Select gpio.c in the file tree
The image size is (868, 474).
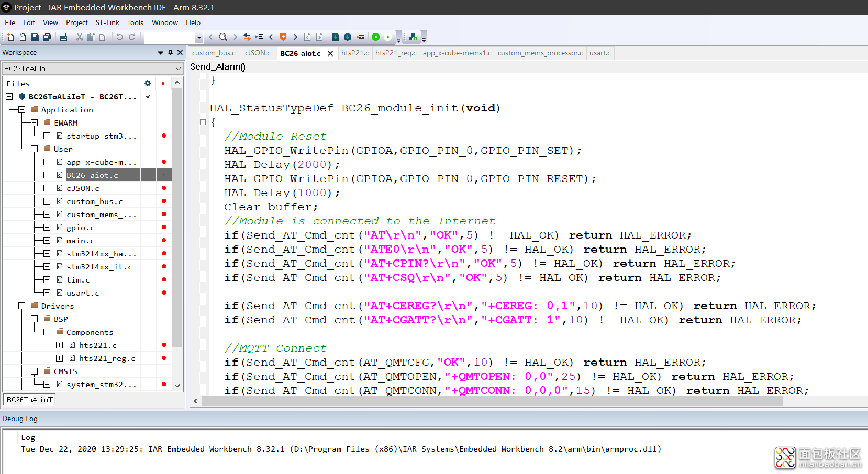pyautogui.click(x=80, y=228)
